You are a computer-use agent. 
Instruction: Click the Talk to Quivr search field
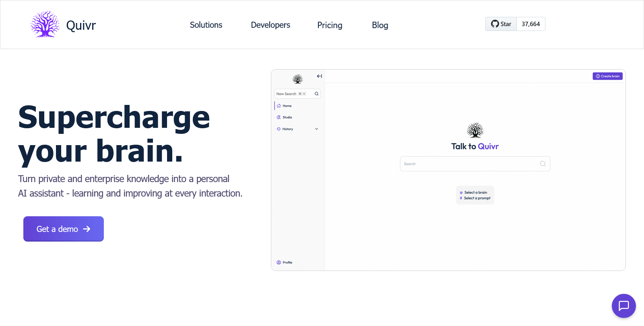click(475, 164)
